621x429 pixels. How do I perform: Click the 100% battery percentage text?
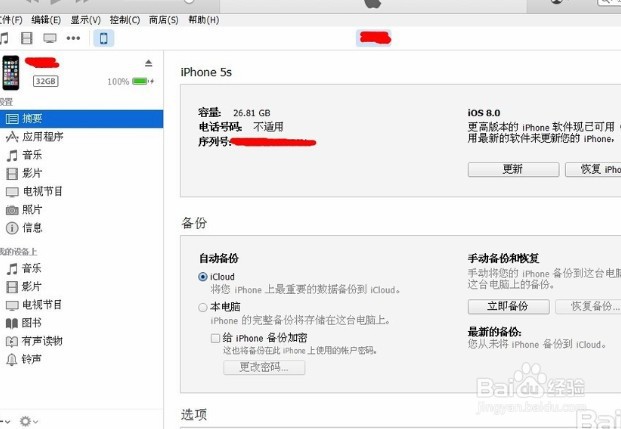118,82
